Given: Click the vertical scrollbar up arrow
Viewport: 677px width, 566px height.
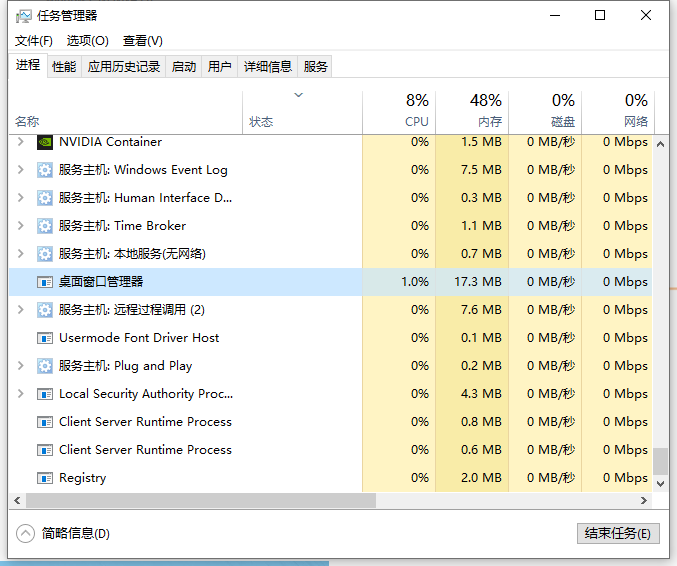Looking at the screenshot, I should pos(660,142).
